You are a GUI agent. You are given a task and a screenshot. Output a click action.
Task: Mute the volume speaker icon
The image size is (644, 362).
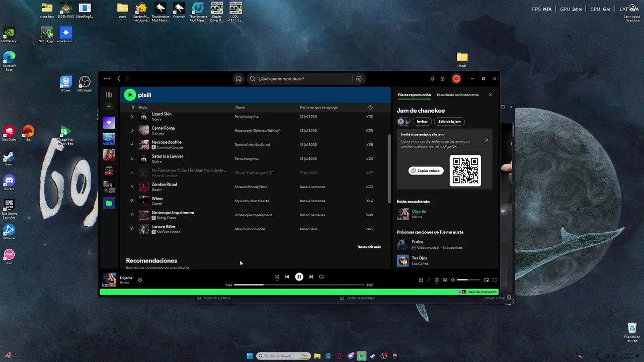(453, 280)
